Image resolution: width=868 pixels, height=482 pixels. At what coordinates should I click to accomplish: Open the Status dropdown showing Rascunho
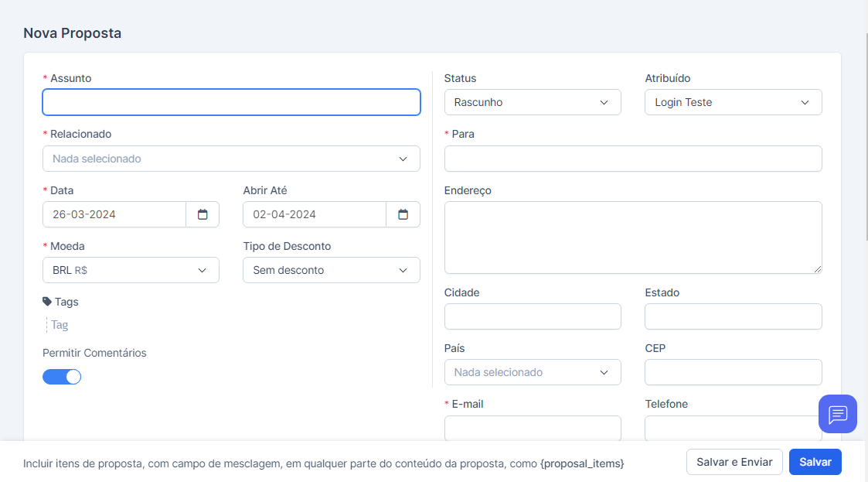click(533, 102)
